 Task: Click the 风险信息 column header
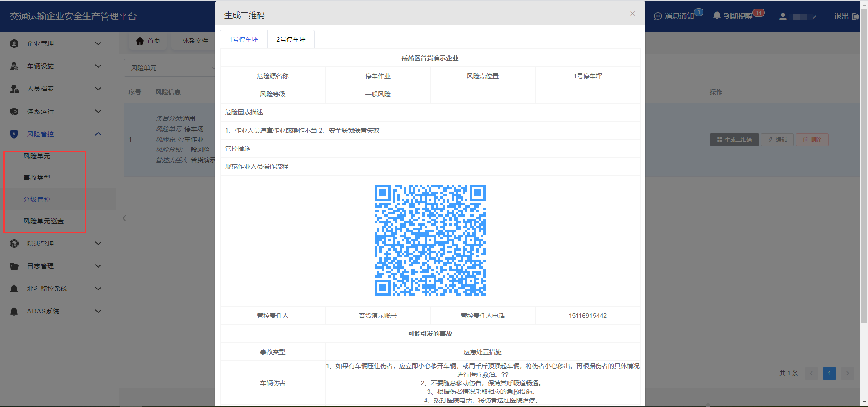(x=168, y=92)
